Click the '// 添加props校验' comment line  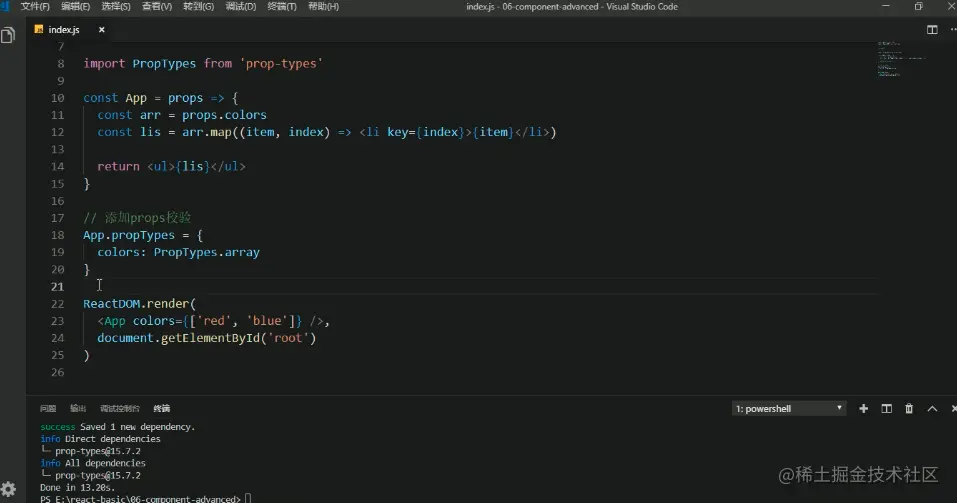tap(137, 217)
